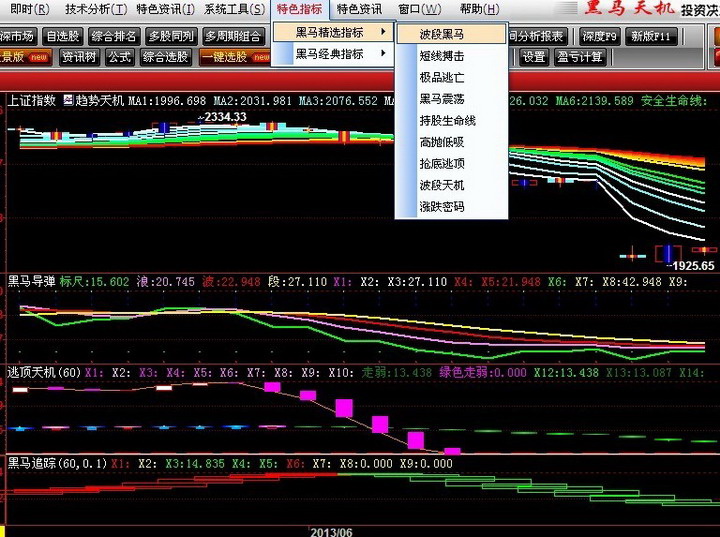Click the 2334.33 high price label
This screenshot has height=537, width=720.
click(225, 117)
